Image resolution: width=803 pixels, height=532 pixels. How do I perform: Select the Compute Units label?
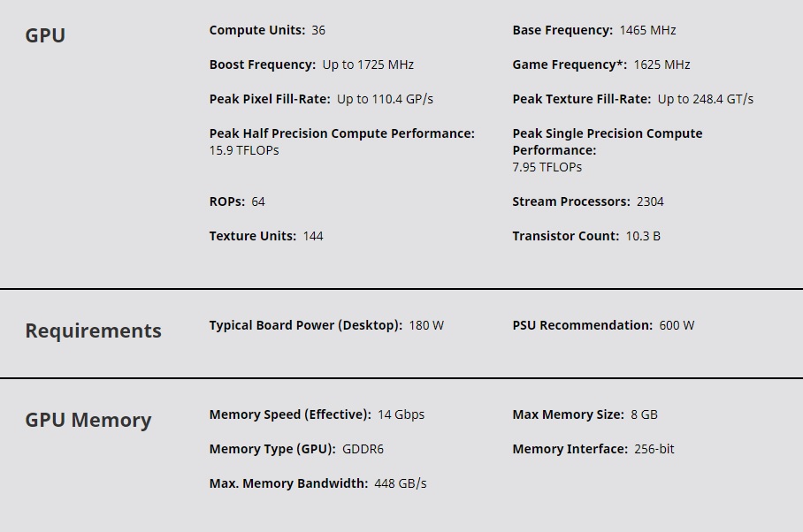pyautogui.click(x=256, y=30)
